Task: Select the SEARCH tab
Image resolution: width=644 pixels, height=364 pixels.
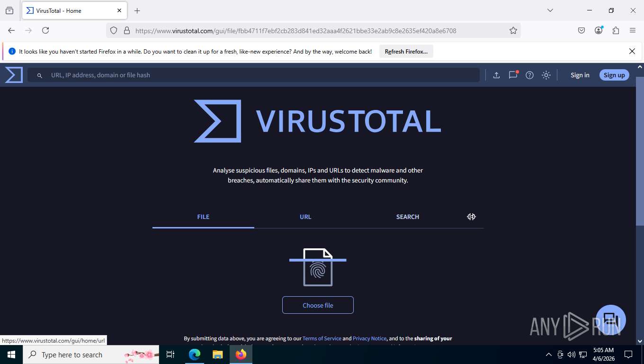Action: pos(408,217)
